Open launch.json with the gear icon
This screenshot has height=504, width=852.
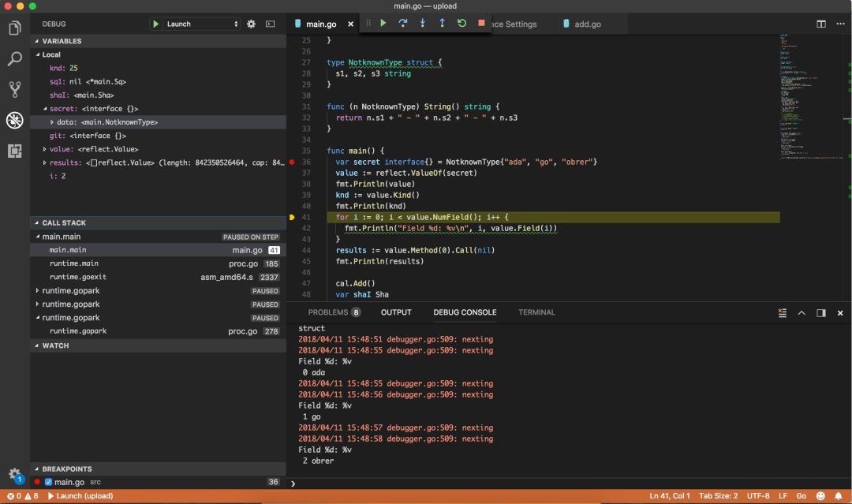(x=252, y=24)
